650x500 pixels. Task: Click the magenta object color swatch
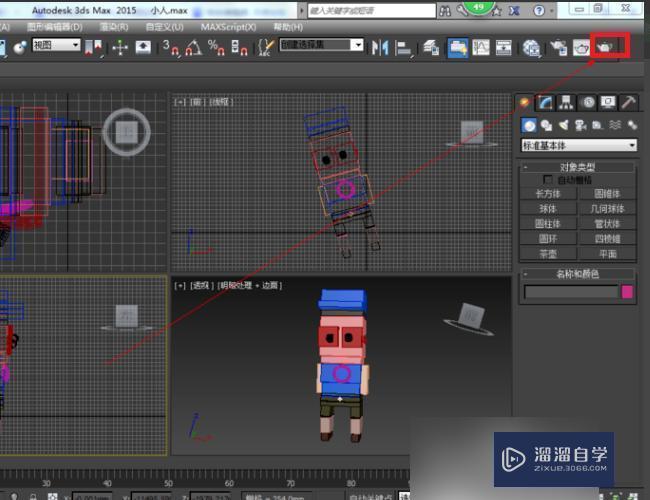[627, 292]
